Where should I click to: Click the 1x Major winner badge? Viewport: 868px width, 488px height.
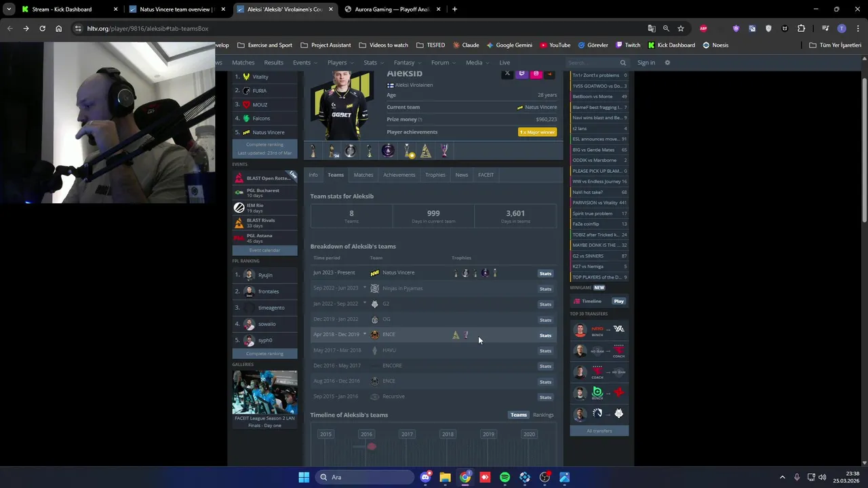(x=537, y=132)
